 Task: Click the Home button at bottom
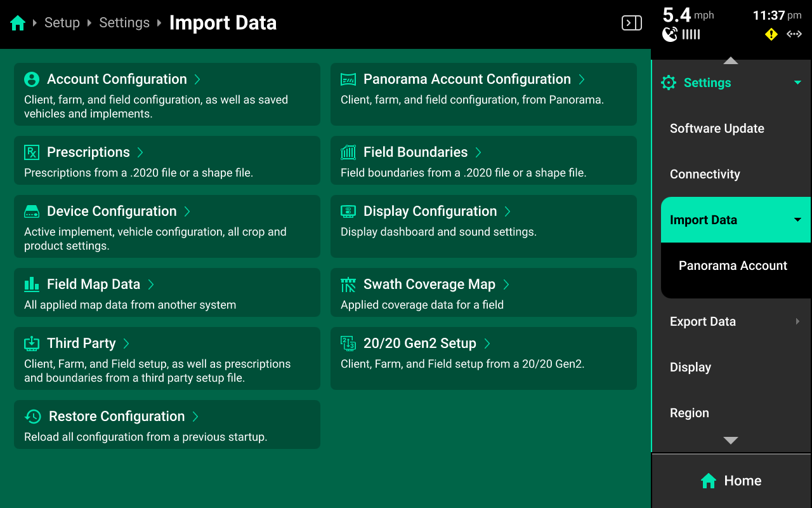pos(731,481)
